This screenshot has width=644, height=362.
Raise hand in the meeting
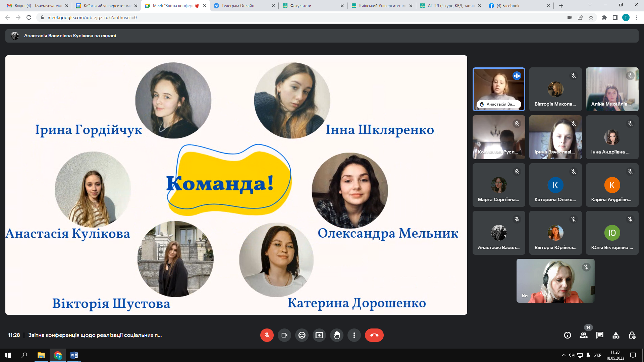[337, 335]
